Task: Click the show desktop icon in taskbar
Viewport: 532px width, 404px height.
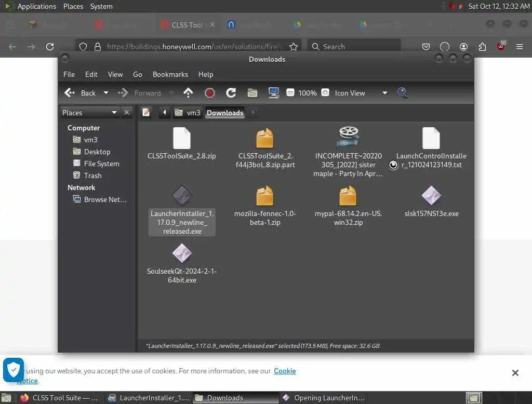Action: tap(6, 398)
